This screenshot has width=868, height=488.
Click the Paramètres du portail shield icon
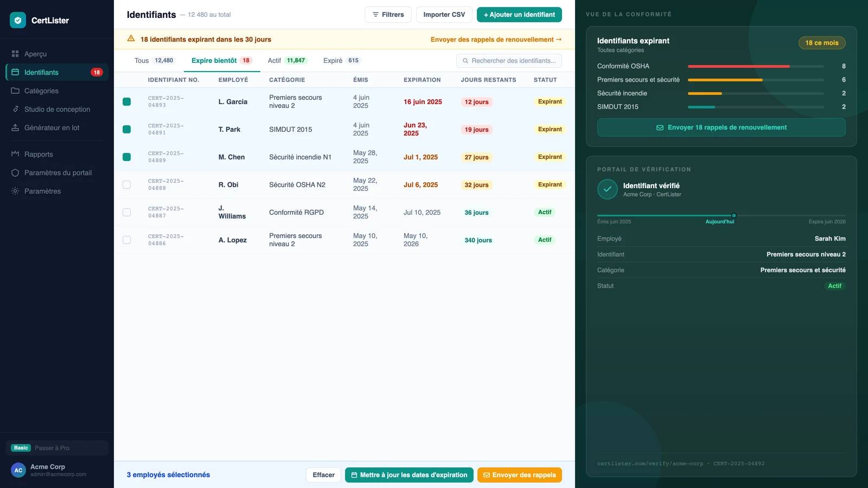point(15,172)
